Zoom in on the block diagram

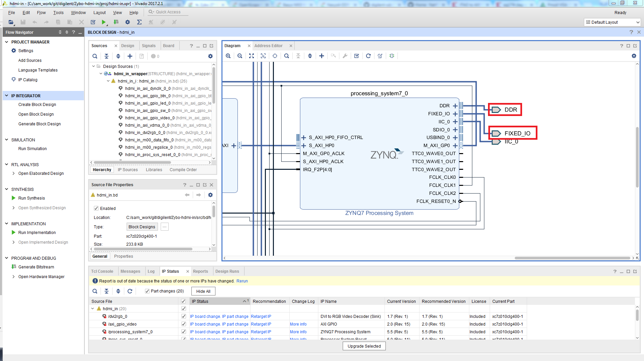228,56
